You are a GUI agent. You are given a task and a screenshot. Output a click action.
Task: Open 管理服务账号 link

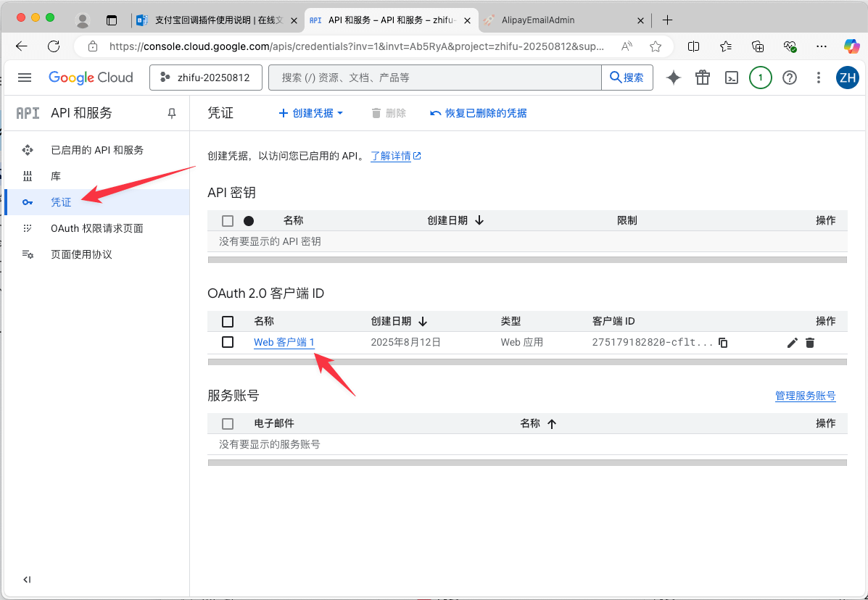click(x=806, y=396)
